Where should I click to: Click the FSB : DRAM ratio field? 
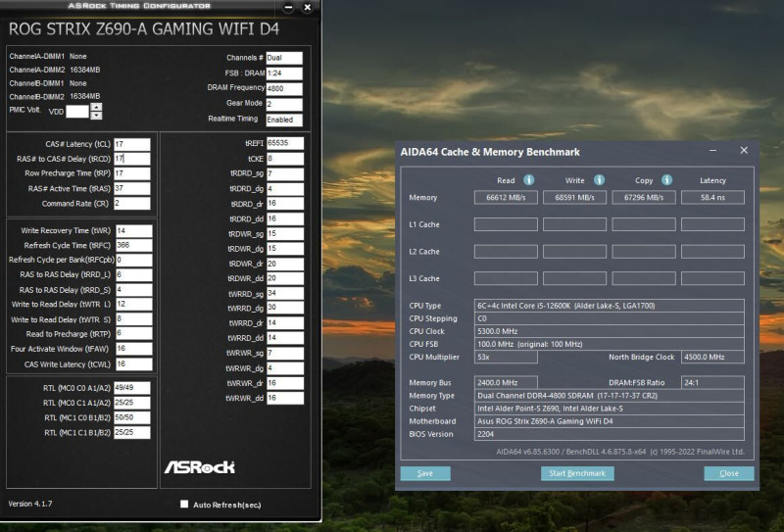[x=284, y=73]
